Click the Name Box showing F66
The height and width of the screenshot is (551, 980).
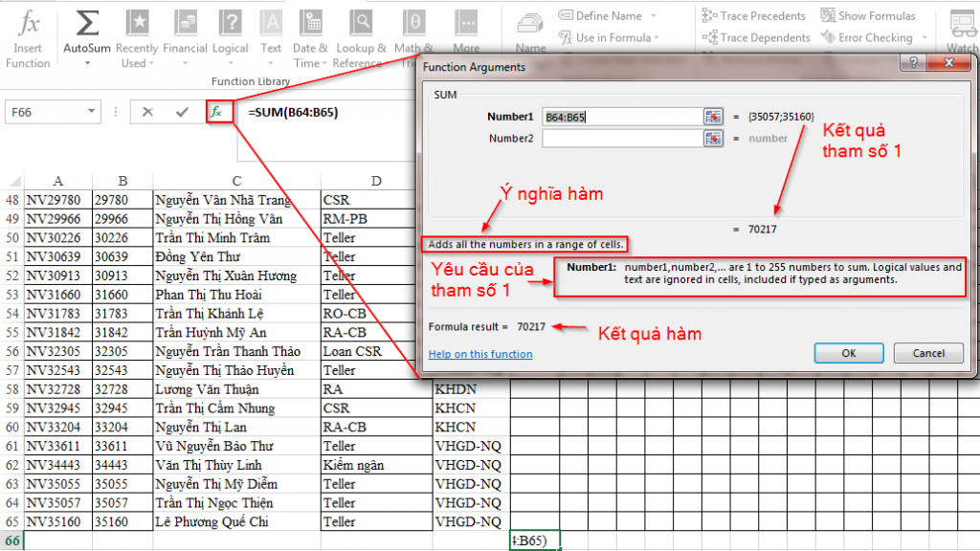[x=46, y=113]
